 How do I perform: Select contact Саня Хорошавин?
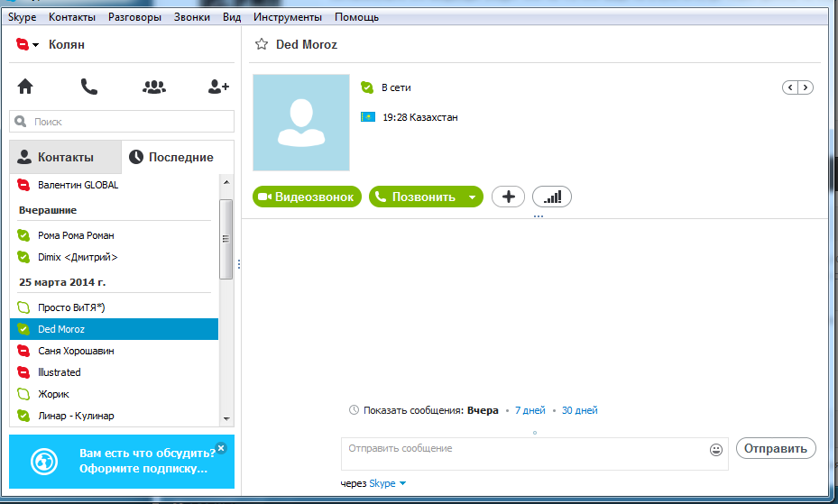[115, 351]
